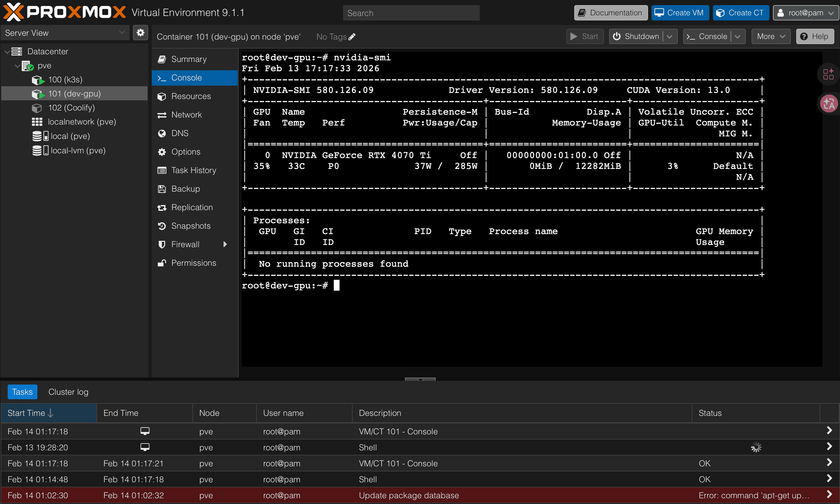Image resolution: width=840 pixels, height=504 pixels.
Task: Open the root@pam user menu
Action: click(x=806, y=13)
